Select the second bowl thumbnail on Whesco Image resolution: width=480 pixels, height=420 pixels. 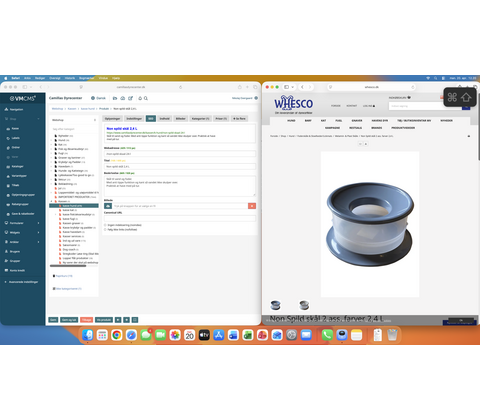click(x=304, y=305)
